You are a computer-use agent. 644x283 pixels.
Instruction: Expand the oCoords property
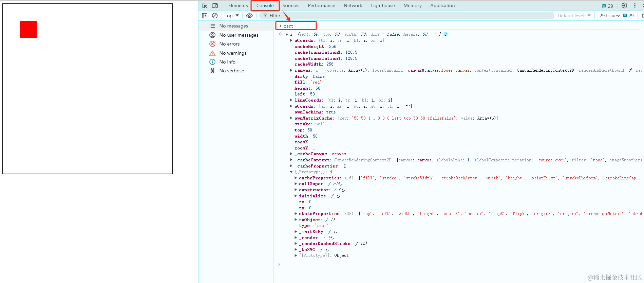[x=291, y=106]
